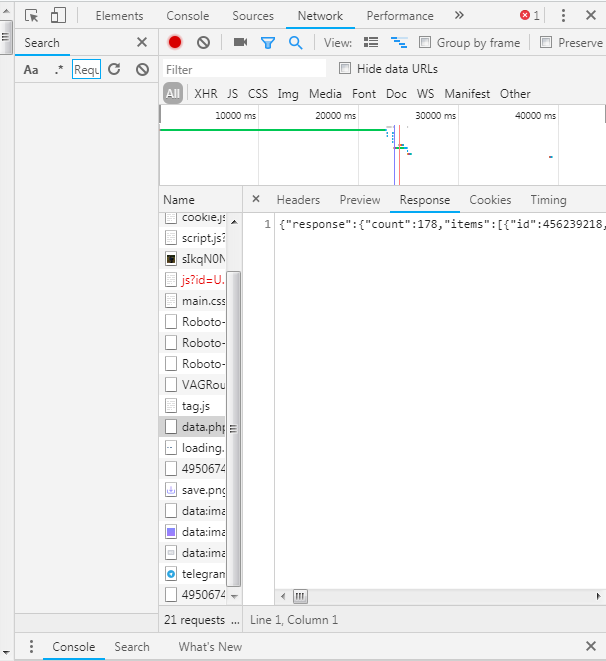Open the drawer three-dot menu
The width and height of the screenshot is (606, 661).
[31, 646]
